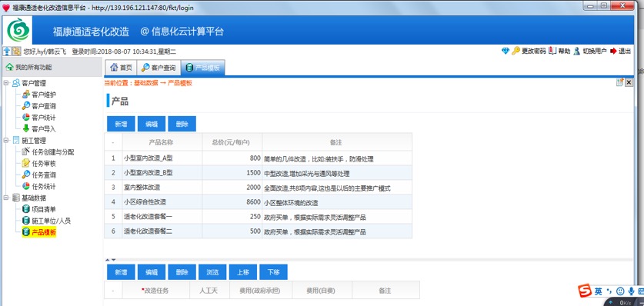Screen dimensions: 644x306
Task: Click the platform swirl logo in header
Action: pyautogui.click(x=18, y=30)
